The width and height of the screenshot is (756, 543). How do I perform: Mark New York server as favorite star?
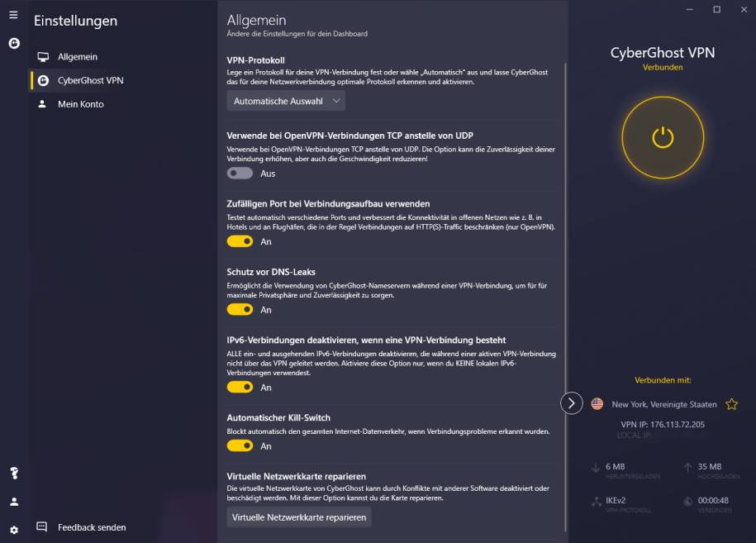point(731,404)
